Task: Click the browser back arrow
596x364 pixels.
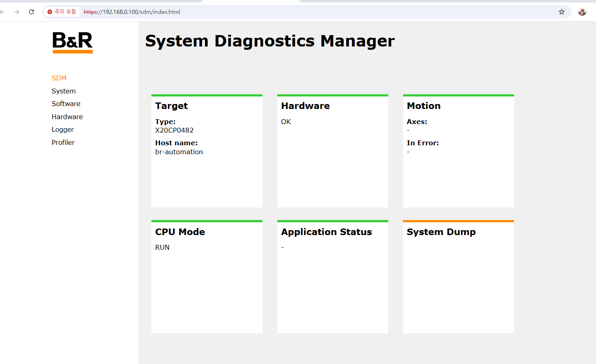Action: 2,12
